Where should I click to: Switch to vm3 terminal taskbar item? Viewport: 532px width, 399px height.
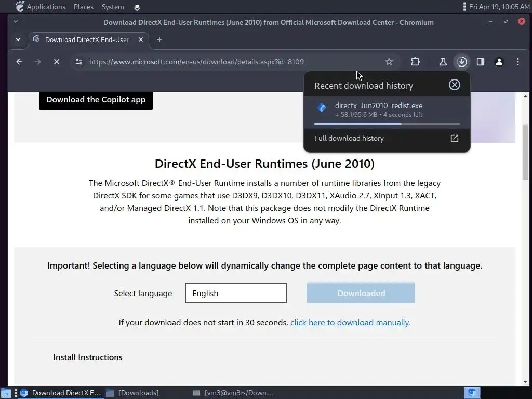coord(233,393)
